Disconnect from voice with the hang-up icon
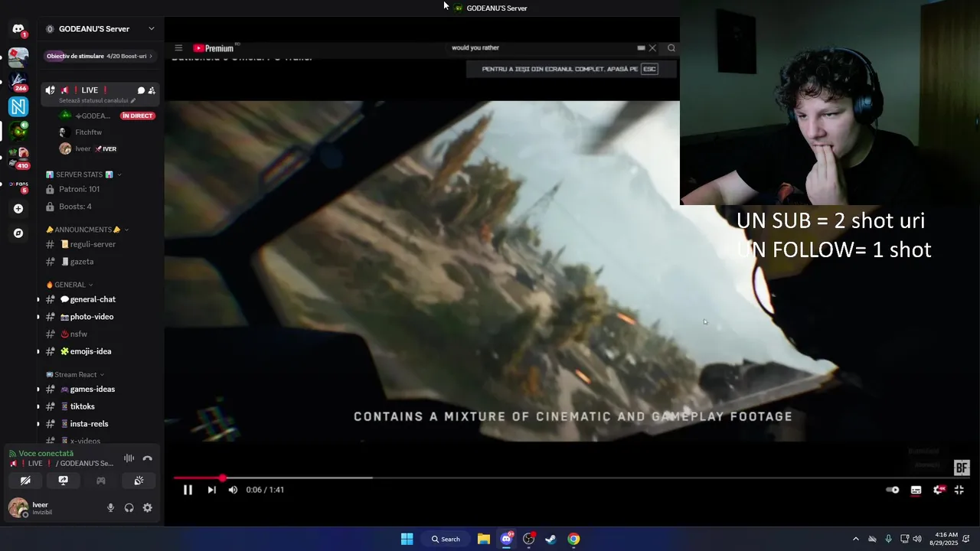The height and width of the screenshot is (551, 980). (148, 458)
